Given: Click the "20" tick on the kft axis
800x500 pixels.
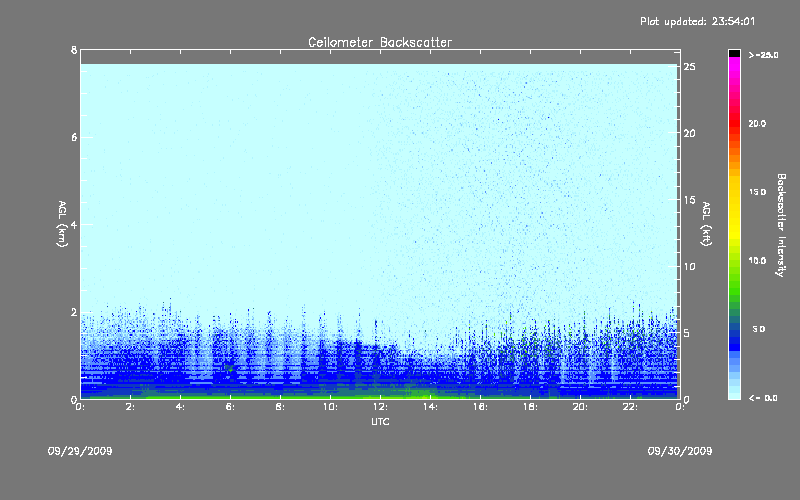Looking at the screenshot, I should click(689, 133).
